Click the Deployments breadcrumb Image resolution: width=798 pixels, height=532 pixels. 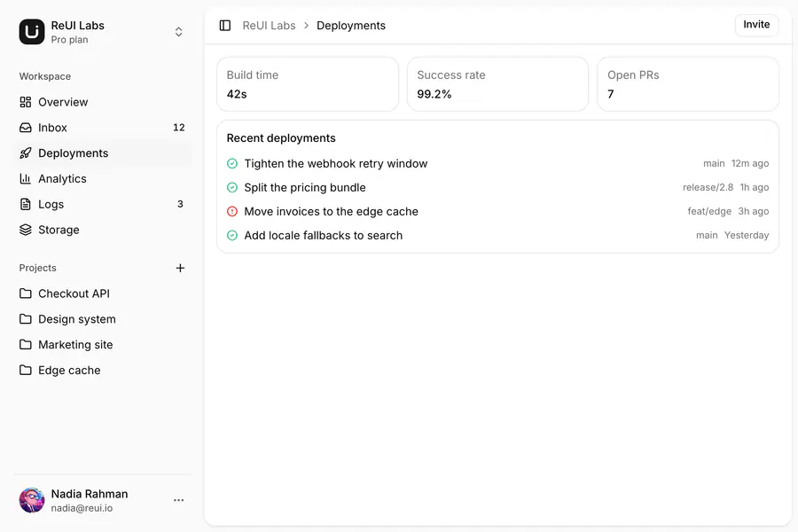tap(351, 26)
